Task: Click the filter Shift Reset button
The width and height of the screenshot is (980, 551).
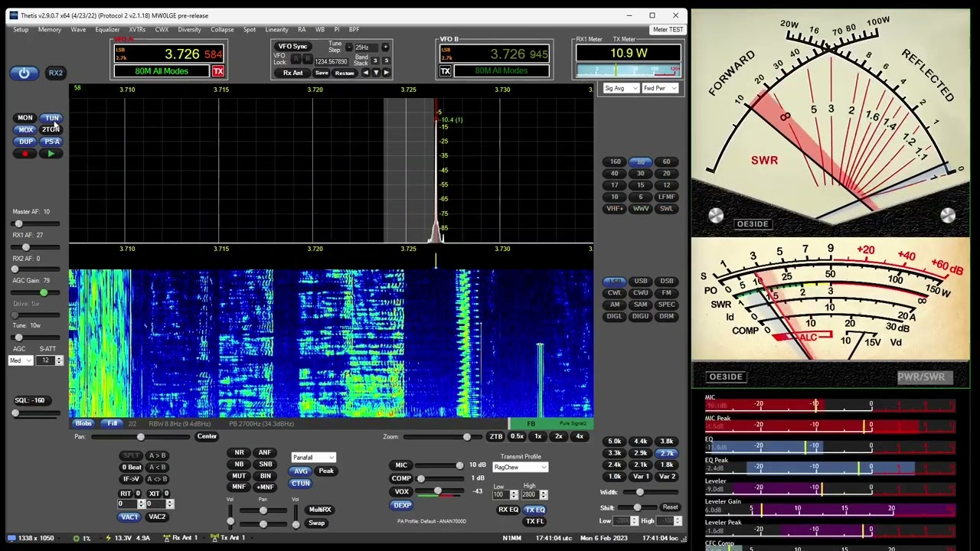Action: point(670,507)
